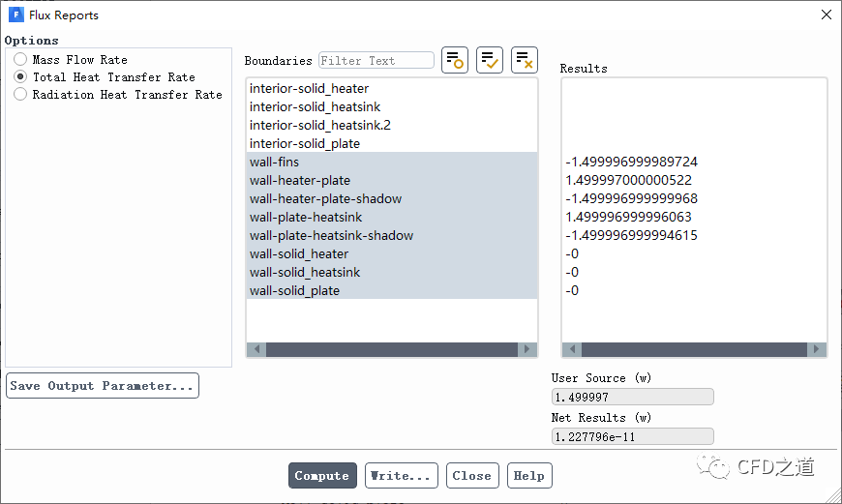
Task: Open the Write... dialog
Action: click(401, 476)
